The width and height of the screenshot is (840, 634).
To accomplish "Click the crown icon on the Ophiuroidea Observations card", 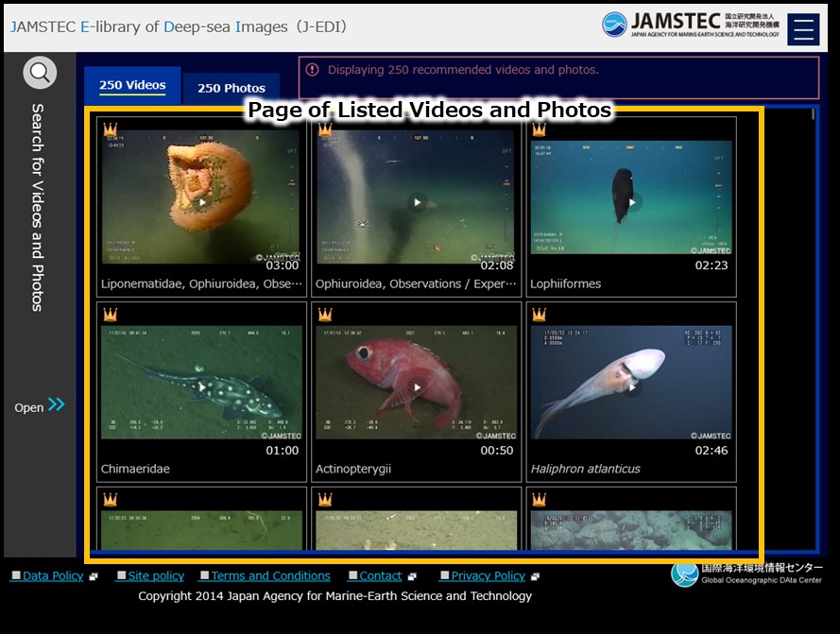I will (325, 129).
